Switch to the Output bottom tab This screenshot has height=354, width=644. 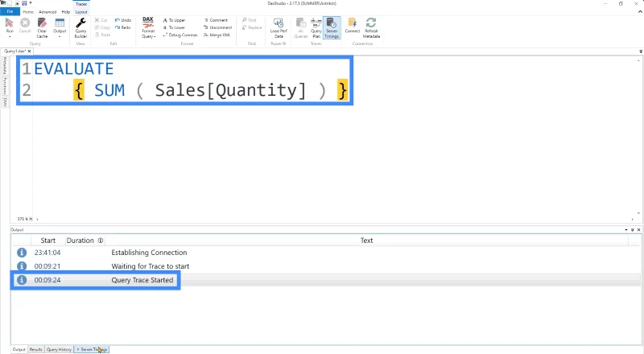point(19,349)
